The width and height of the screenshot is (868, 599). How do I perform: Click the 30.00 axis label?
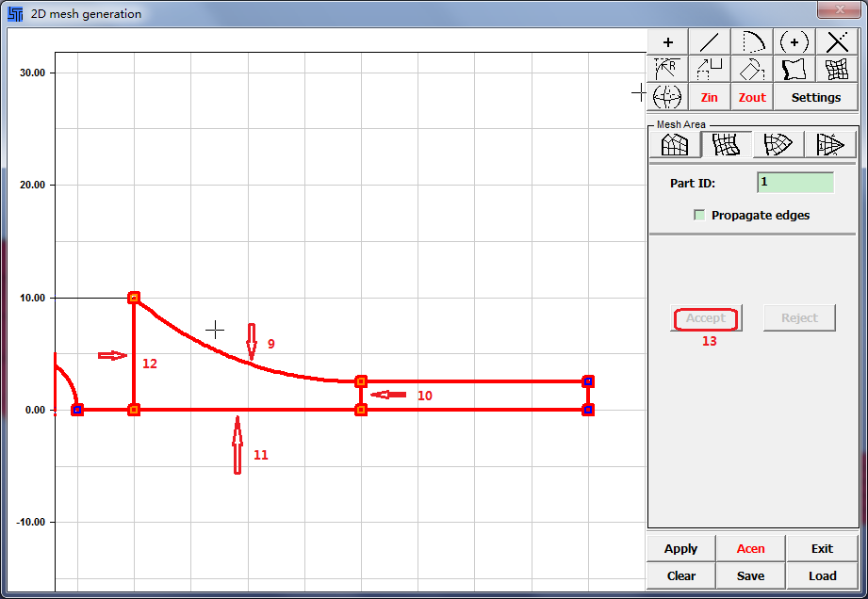coord(32,73)
